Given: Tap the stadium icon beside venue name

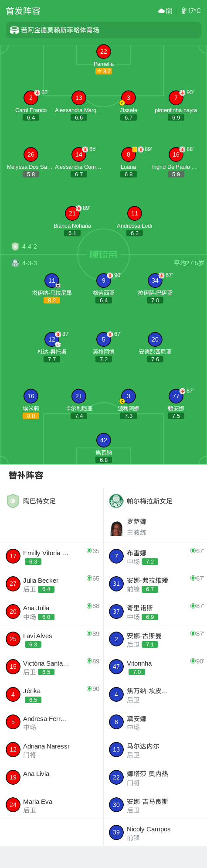Looking at the screenshot, I should click(x=14, y=30).
